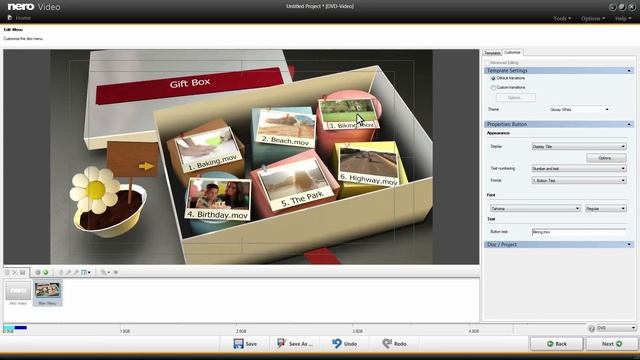Viewport: 640px width, 360px height.
Task: Click the Button text input field
Action: (579, 232)
